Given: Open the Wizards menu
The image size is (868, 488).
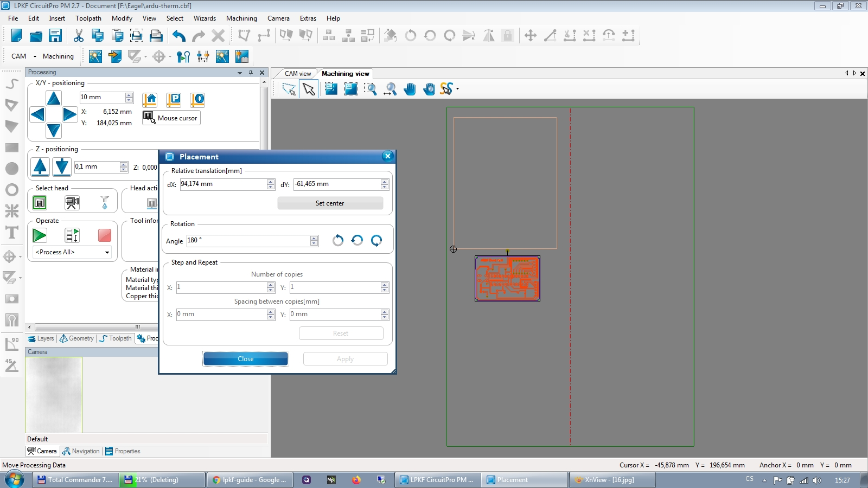Looking at the screenshot, I should 205,18.
